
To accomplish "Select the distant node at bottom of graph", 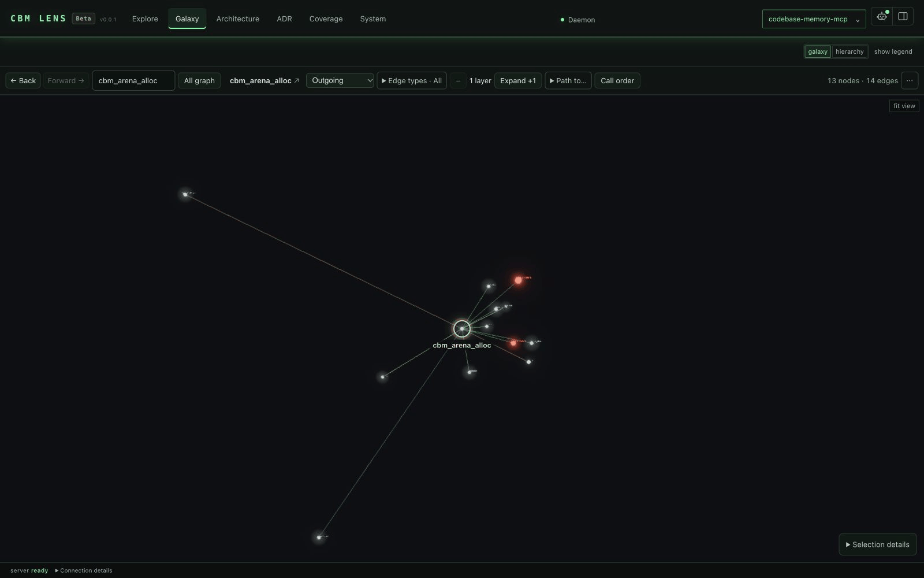I will pyautogui.click(x=319, y=538).
